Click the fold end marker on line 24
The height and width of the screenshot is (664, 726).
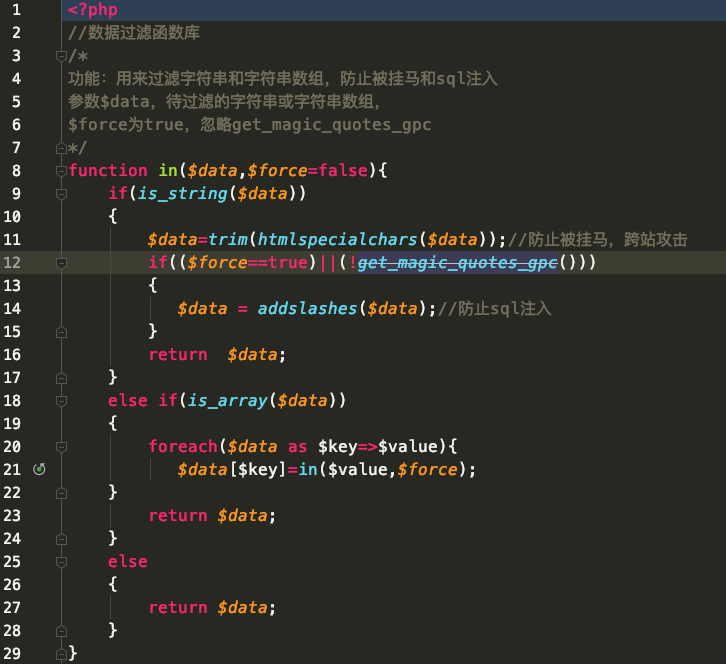(61, 539)
